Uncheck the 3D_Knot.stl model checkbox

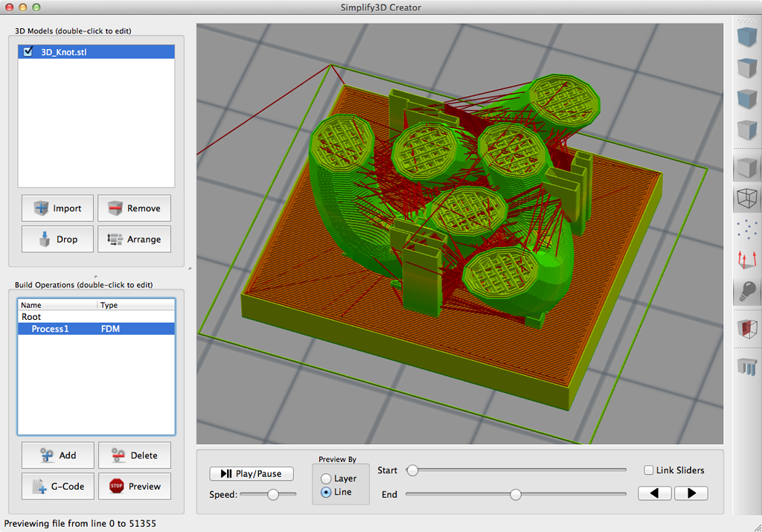[x=28, y=52]
